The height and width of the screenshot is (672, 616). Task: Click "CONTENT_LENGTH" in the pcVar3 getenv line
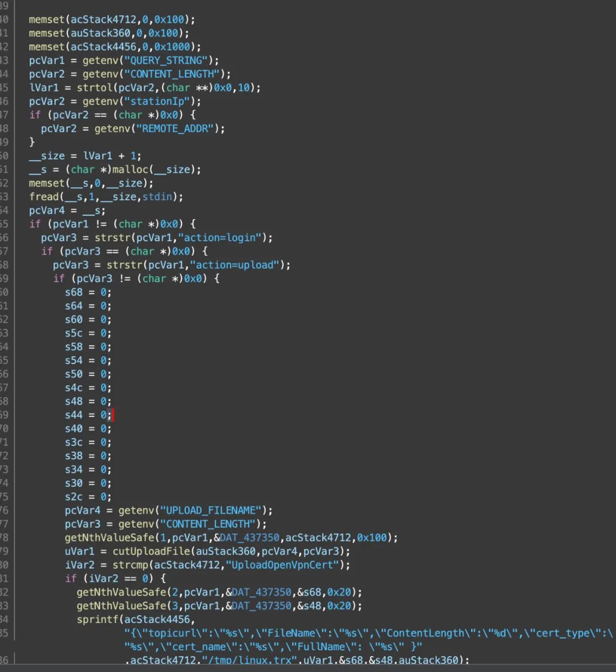(208, 525)
